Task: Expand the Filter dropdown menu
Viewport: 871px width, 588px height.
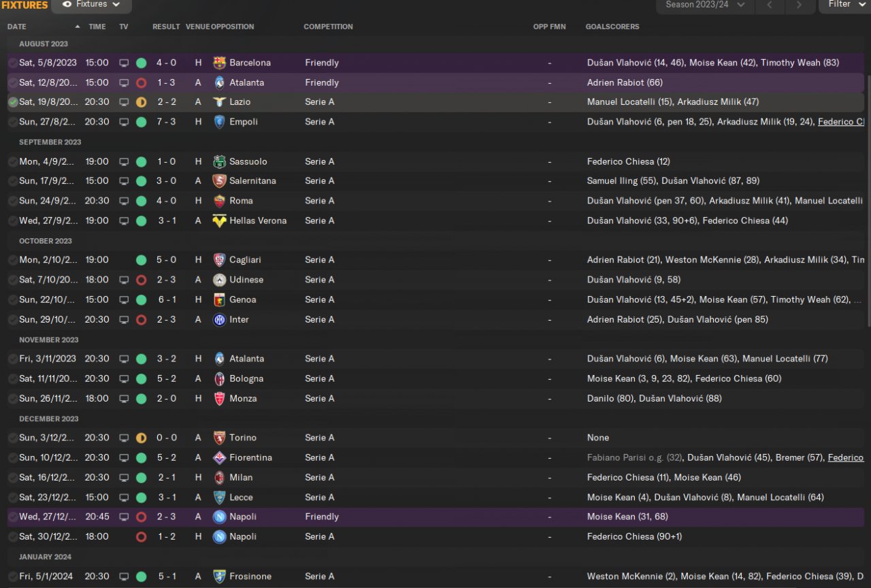Action: pos(844,5)
